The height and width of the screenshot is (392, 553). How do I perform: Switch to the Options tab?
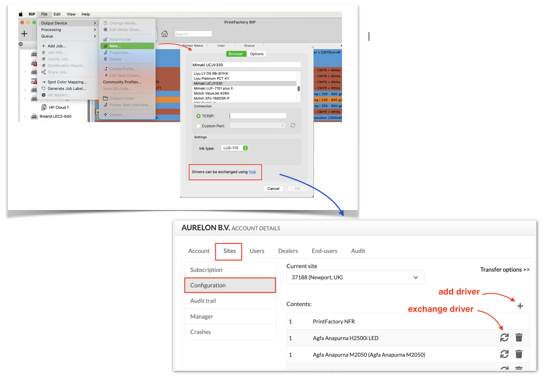point(257,54)
